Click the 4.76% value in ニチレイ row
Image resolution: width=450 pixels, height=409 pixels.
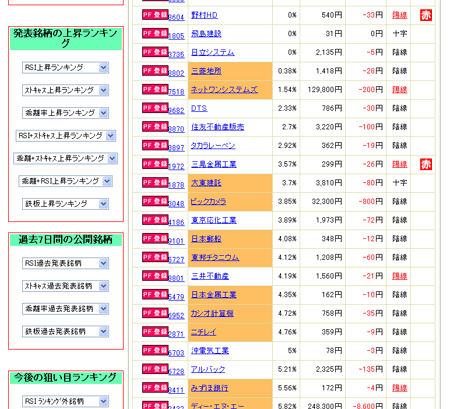click(287, 332)
